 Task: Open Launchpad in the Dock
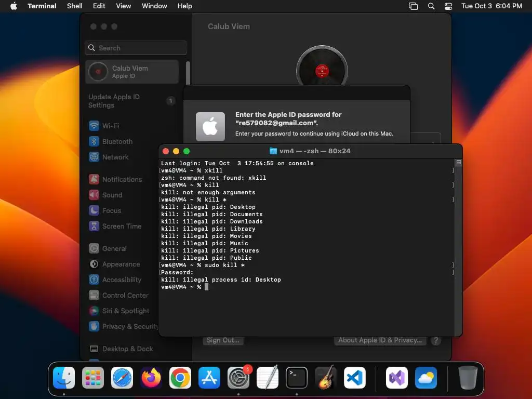click(93, 378)
